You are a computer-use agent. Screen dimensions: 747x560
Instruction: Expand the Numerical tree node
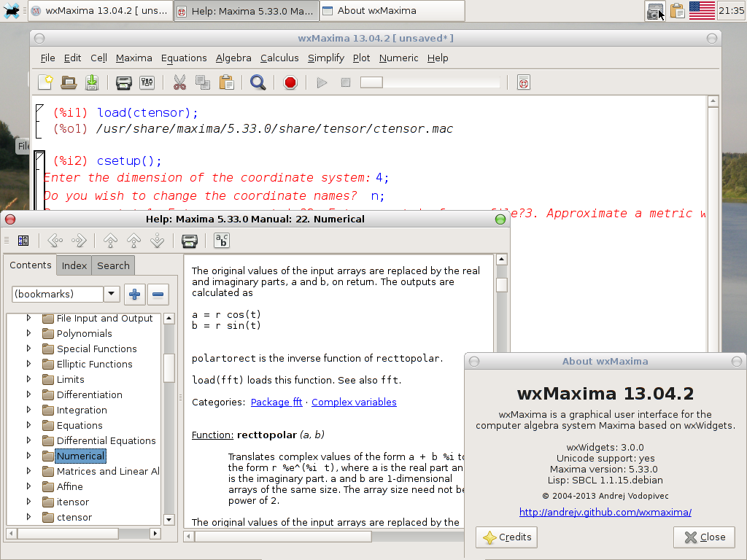(28, 456)
